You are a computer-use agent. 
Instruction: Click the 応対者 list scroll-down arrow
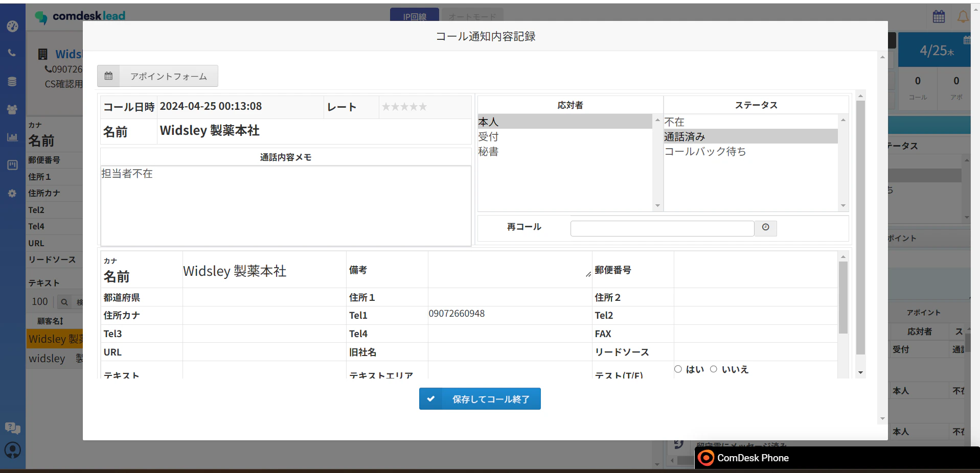(x=657, y=206)
